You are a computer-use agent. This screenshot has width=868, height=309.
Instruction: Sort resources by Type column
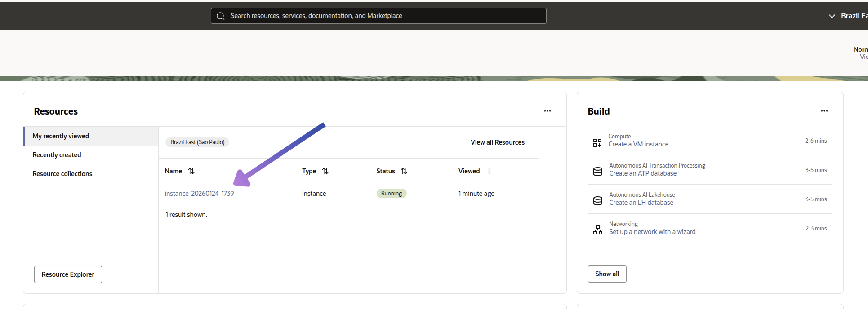click(325, 171)
